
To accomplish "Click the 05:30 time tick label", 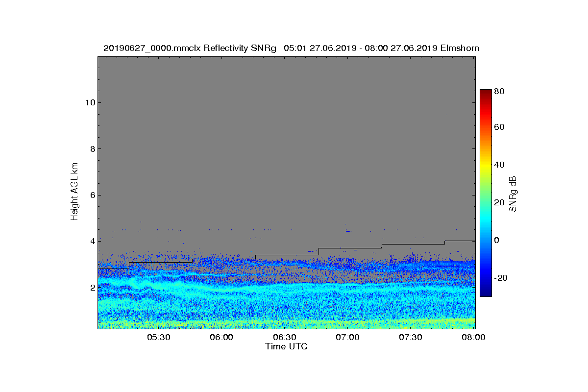I will (158, 338).
